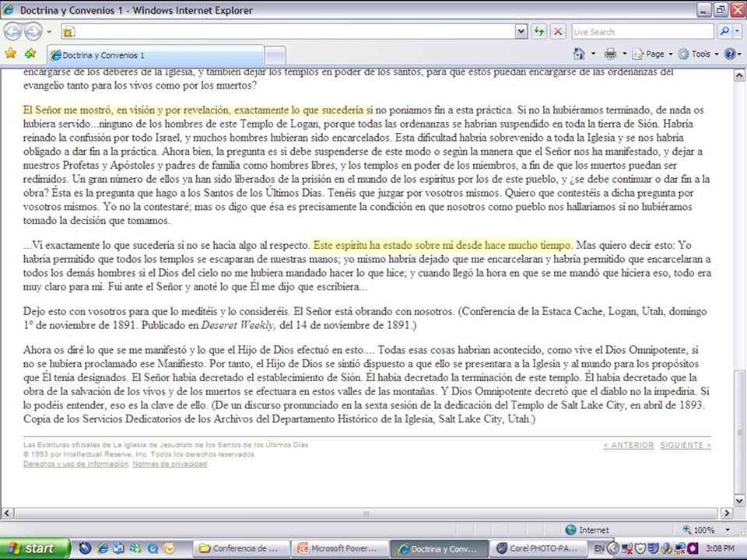Open the Page menu
The height and width of the screenshot is (560, 747).
(x=652, y=54)
